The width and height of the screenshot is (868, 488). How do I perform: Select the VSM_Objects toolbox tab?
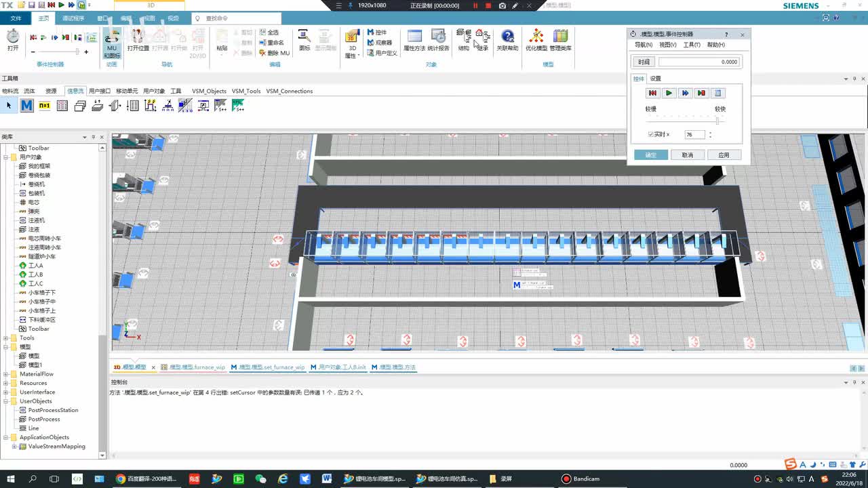(209, 91)
